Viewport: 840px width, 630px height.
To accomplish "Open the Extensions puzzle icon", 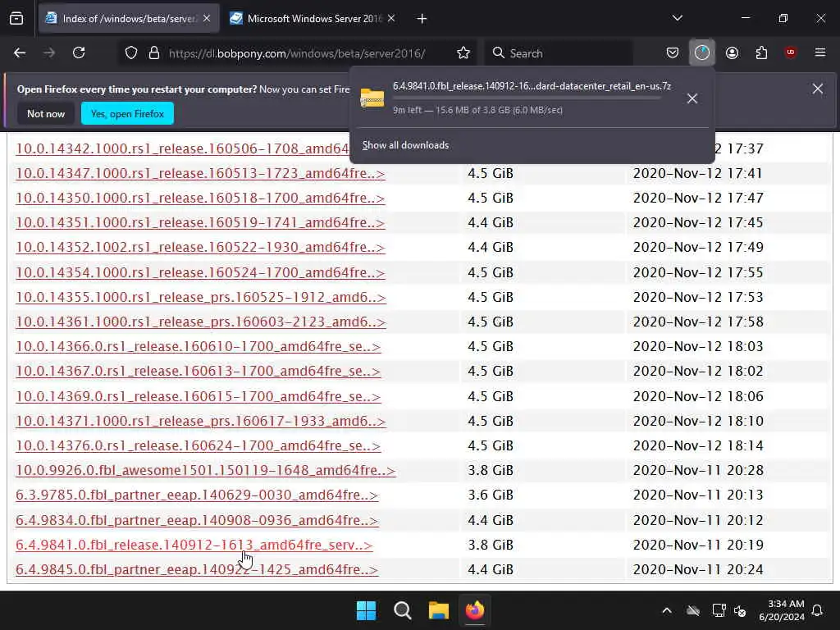I will [x=761, y=52].
